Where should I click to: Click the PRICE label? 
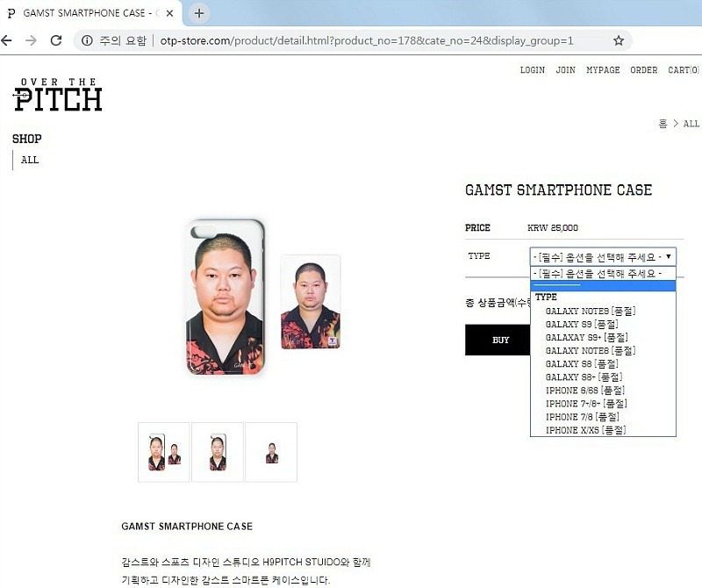click(477, 228)
